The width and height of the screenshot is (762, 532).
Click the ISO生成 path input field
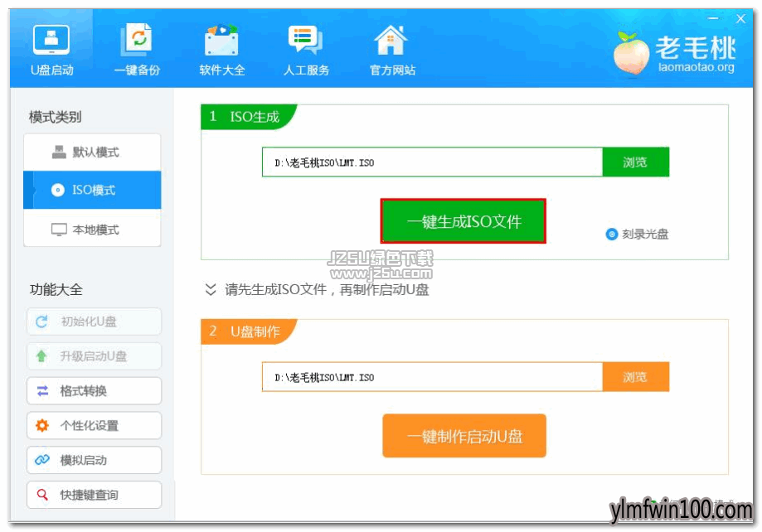(x=432, y=162)
